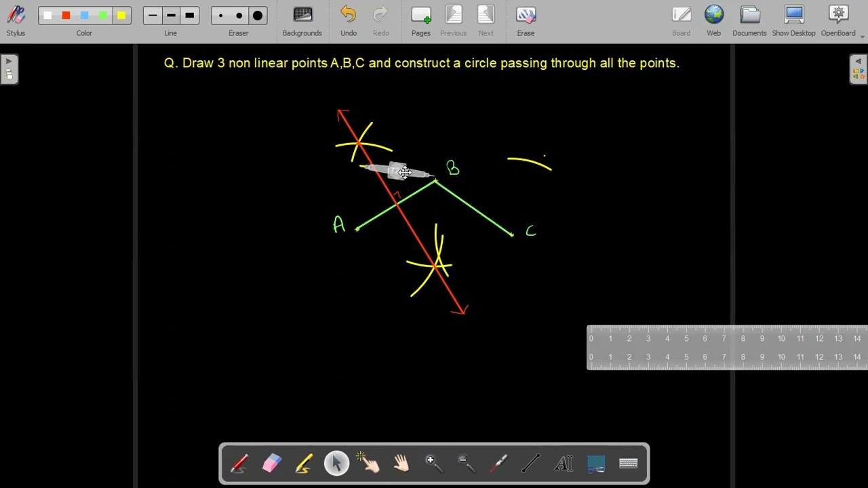Screen dimensions: 868x488
Task: Select the green pen color
Action: 102,16
